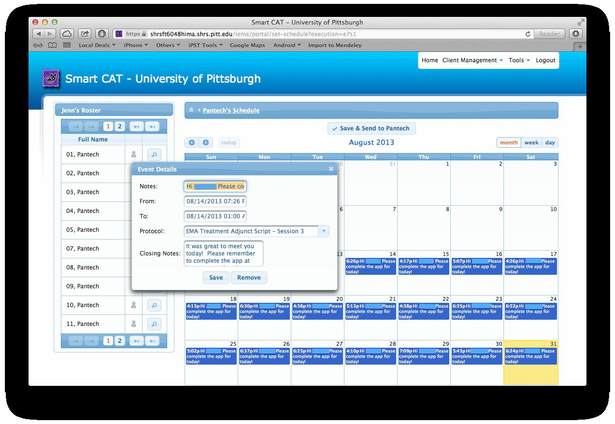This screenshot has width=615, height=424.
Task: Open the 5:02p event on August 25
Action: click(x=211, y=356)
